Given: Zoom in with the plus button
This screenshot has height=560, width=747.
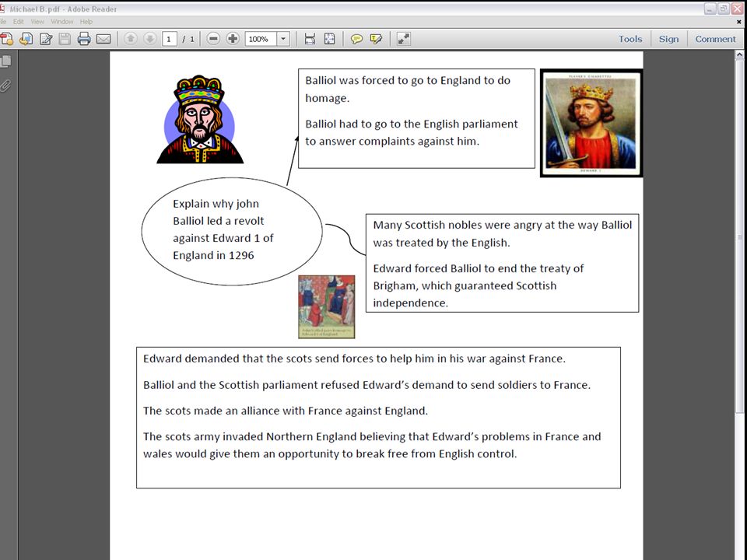Looking at the screenshot, I should click(x=233, y=39).
